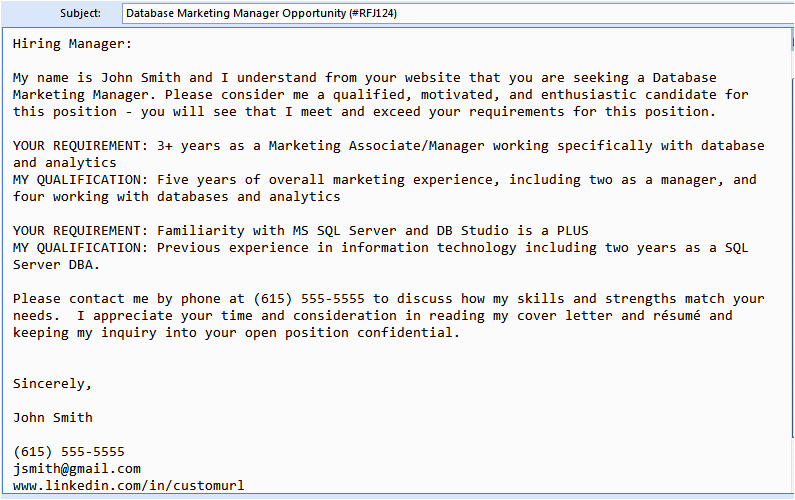Image resolution: width=795 pixels, height=500 pixels.
Task: Click the Subject label
Action: tap(80, 14)
